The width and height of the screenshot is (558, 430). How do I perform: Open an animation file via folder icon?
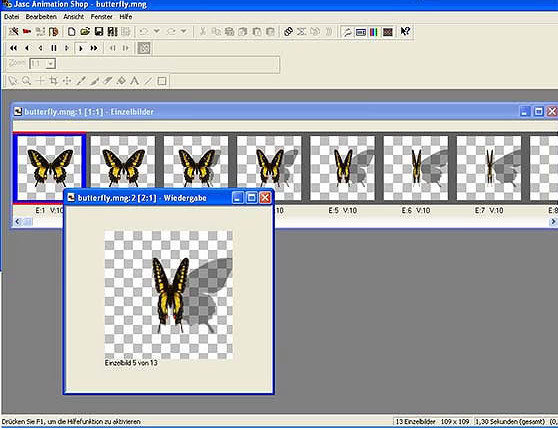tap(85, 32)
